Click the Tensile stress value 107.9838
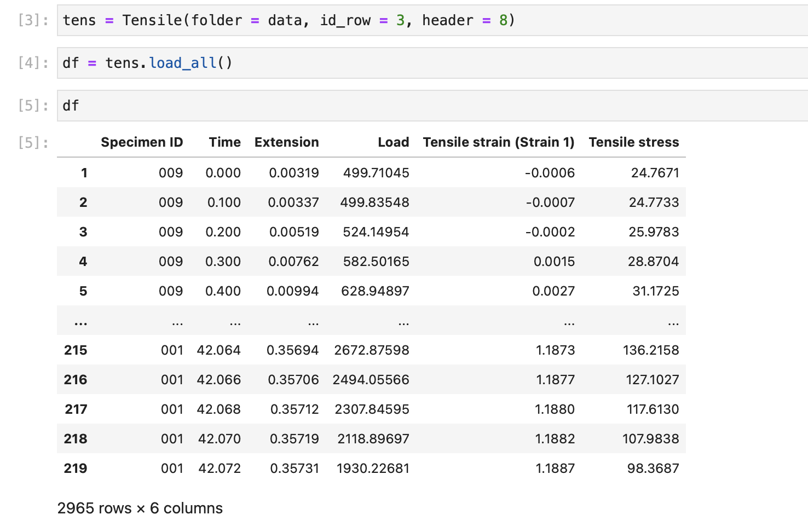This screenshot has width=808, height=532. [651, 439]
